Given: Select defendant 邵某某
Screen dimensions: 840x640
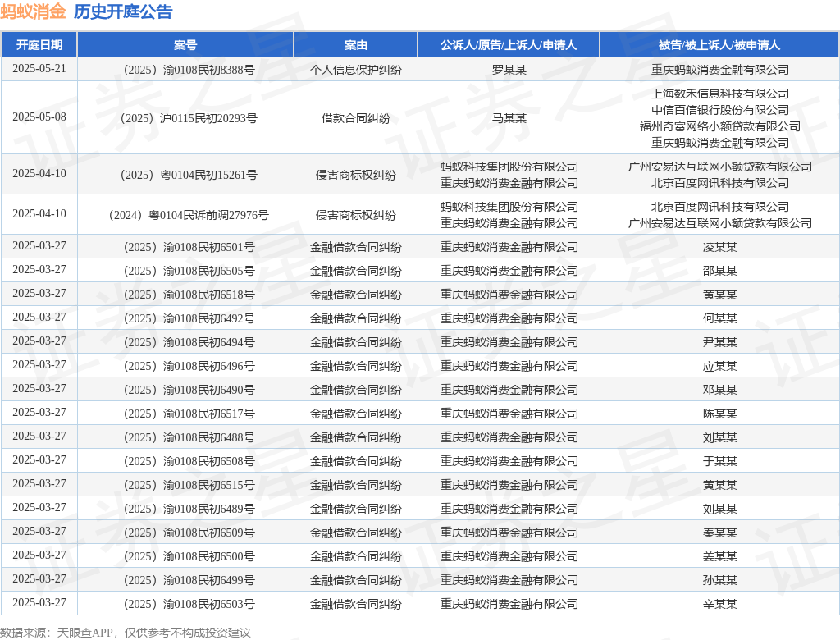Looking at the screenshot, I should click(x=720, y=271).
